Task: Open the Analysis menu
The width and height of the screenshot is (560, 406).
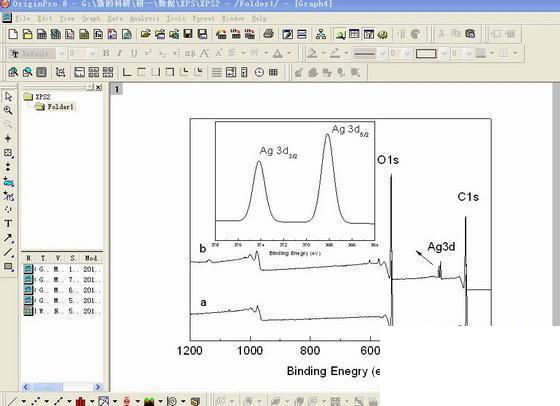Action: coord(144,18)
